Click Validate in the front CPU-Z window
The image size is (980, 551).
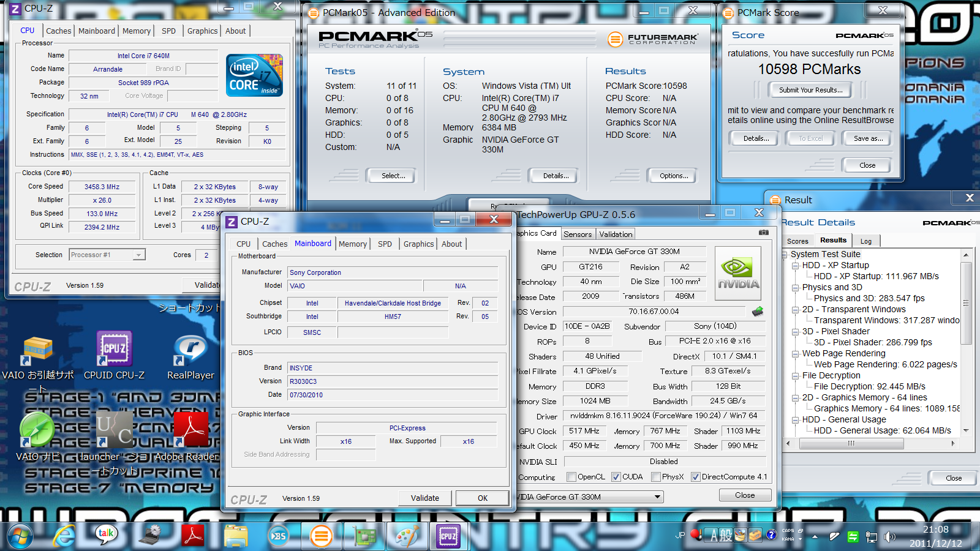tap(425, 498)
